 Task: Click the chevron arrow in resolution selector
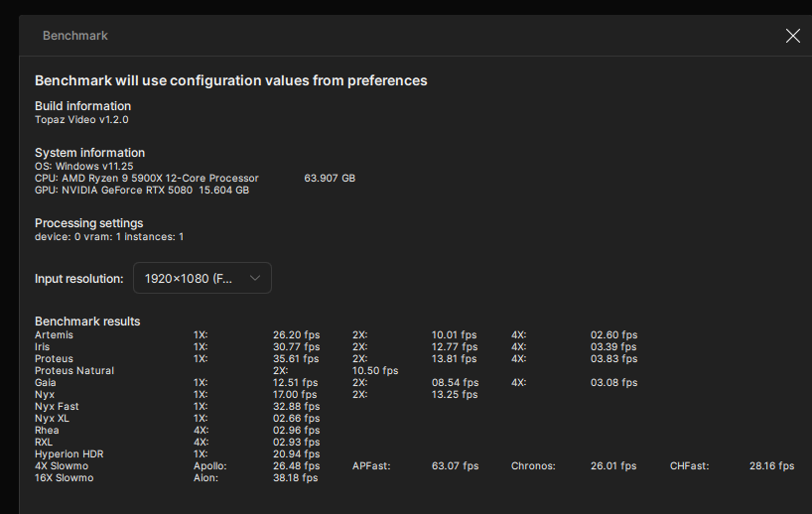pos(255,279)
